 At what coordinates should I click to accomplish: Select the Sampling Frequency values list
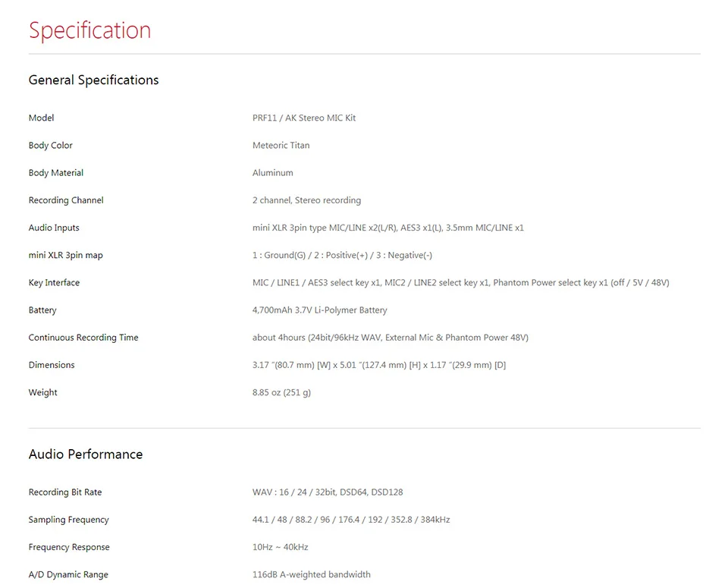point(351,520)
